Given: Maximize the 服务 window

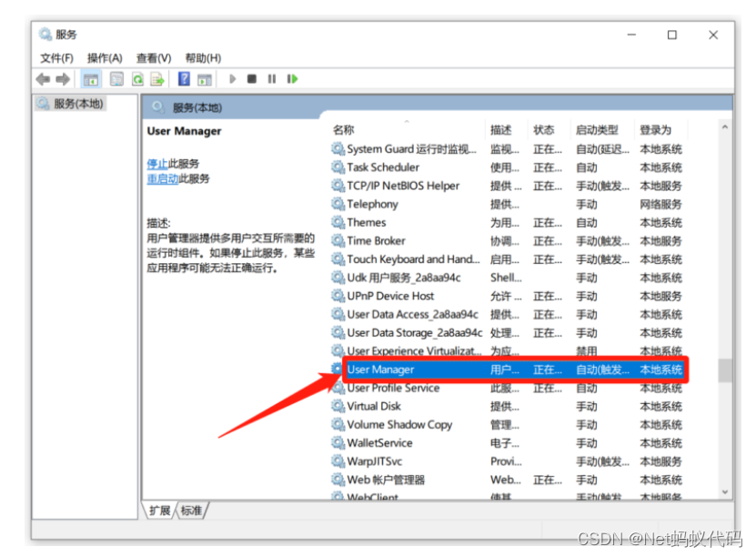Looking at the screenshot, I should click(x=672, y=35).
